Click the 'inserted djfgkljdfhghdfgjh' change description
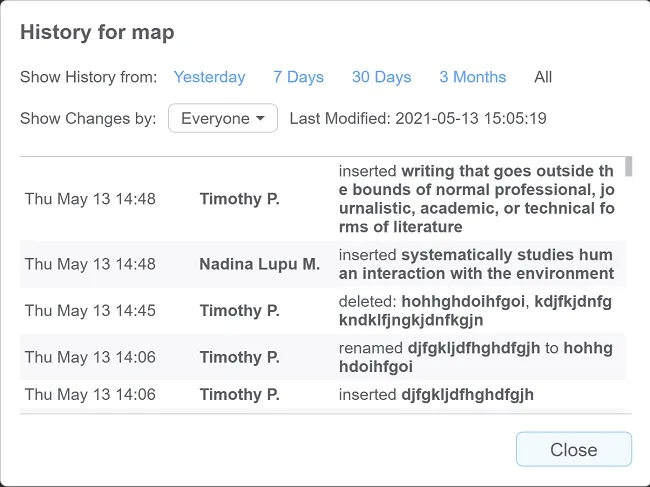Viewport: 650px width, 487px height. coord(436,395)
